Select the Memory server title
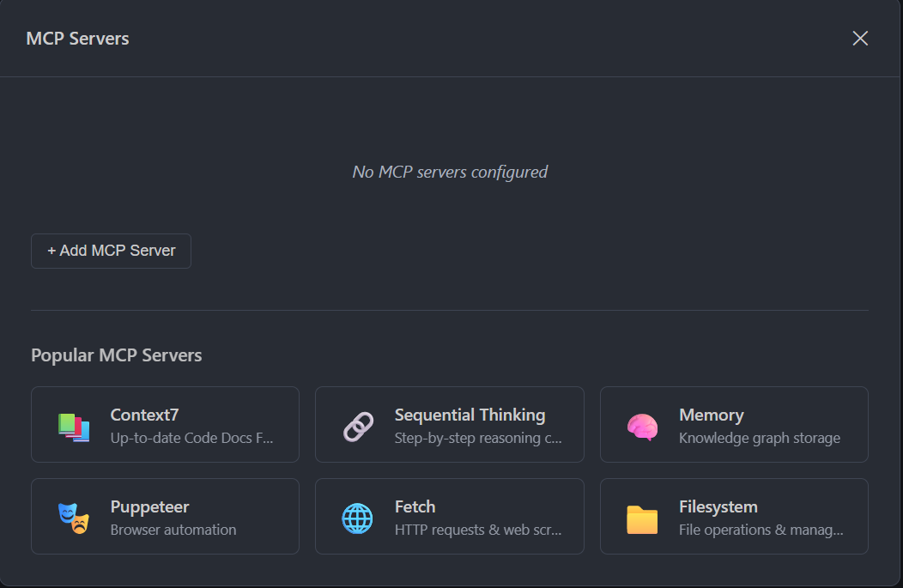The height and width of the screenshot is (588, 903). [711, 415]
